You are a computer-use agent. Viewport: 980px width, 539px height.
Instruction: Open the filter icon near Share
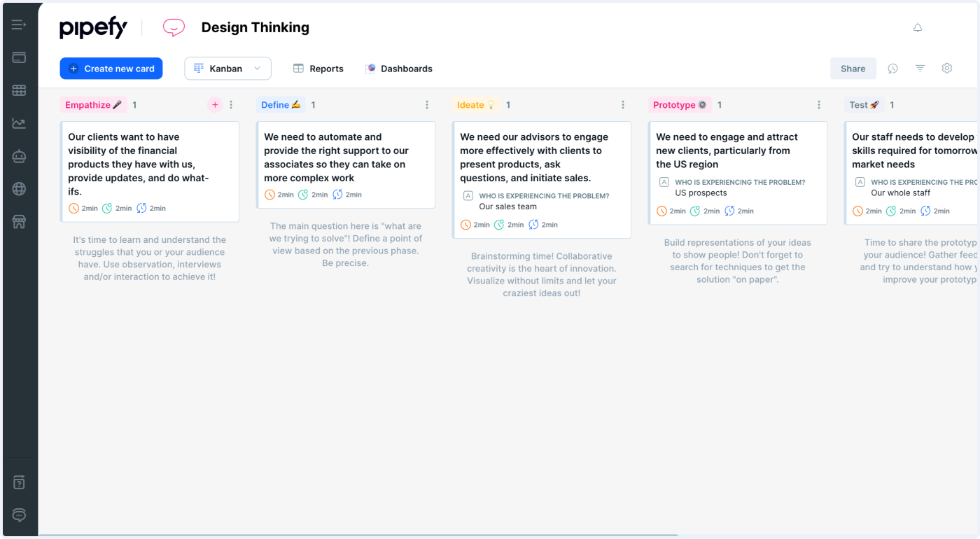click(920, 68)
